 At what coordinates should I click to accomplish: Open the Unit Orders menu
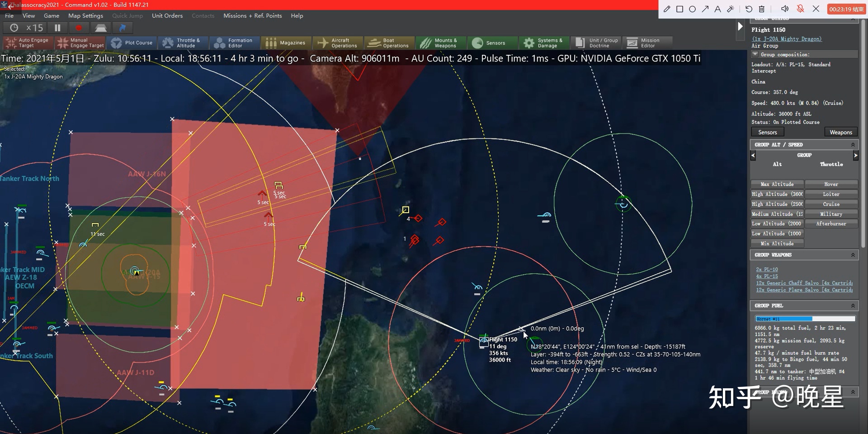167,16
